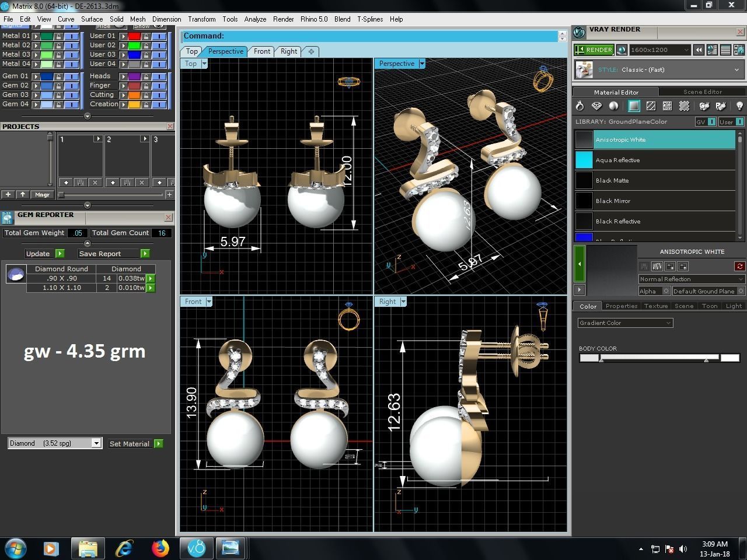Click the P rabbit materials icon
The image size is (747, 560).
click(x=721, y=106)
